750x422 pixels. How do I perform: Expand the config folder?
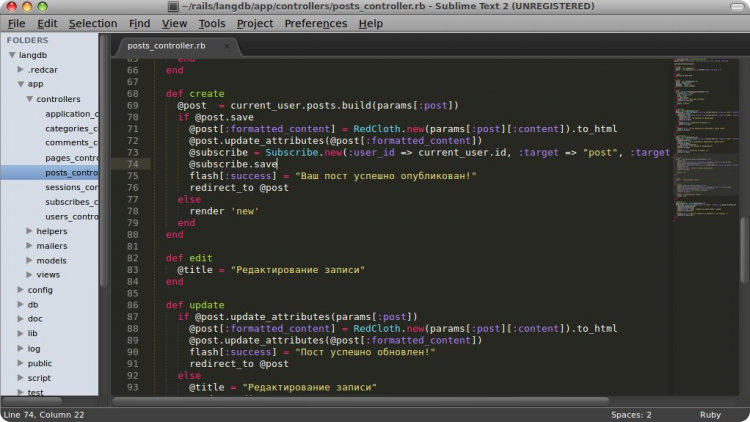[21, 289]
